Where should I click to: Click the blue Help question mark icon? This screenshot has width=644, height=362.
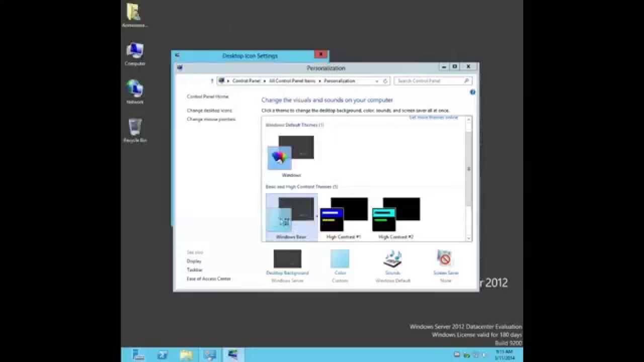pos(472,92)
